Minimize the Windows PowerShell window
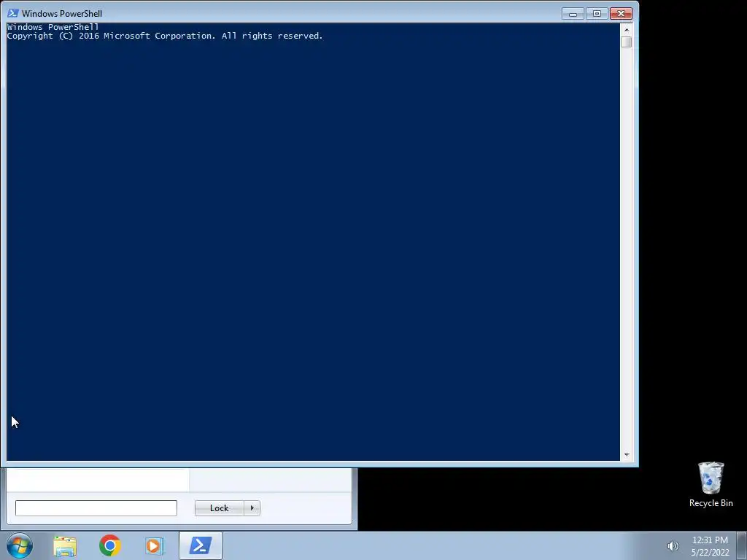 pos(573,14)
